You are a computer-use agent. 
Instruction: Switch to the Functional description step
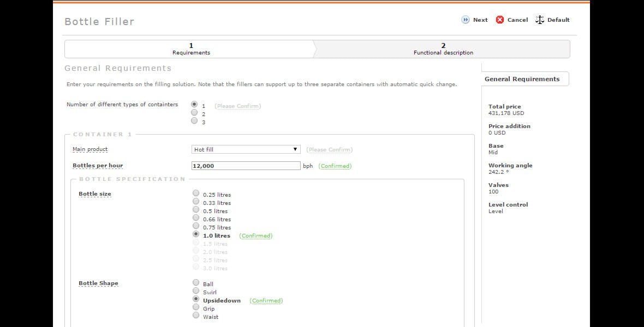(x=443, y=49)
